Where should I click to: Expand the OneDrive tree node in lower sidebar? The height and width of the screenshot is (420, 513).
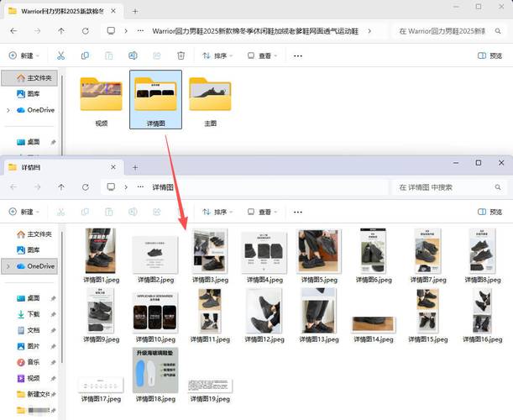[x=8, y=266]
